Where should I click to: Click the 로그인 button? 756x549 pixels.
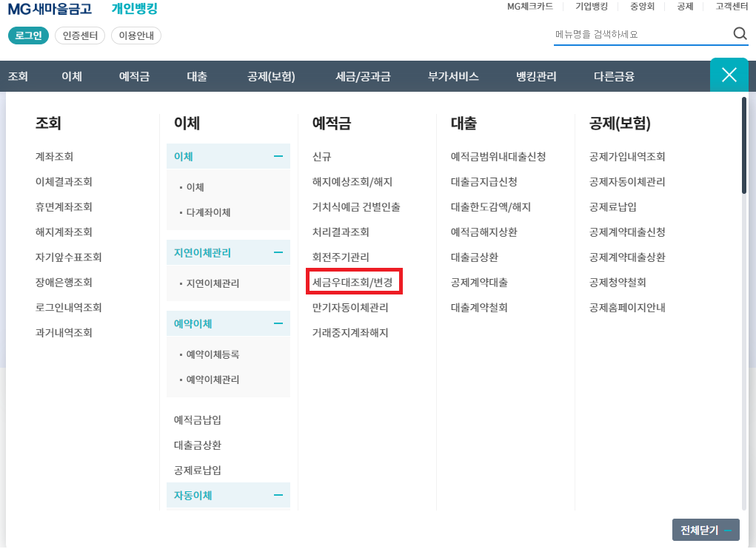point(28,35)
